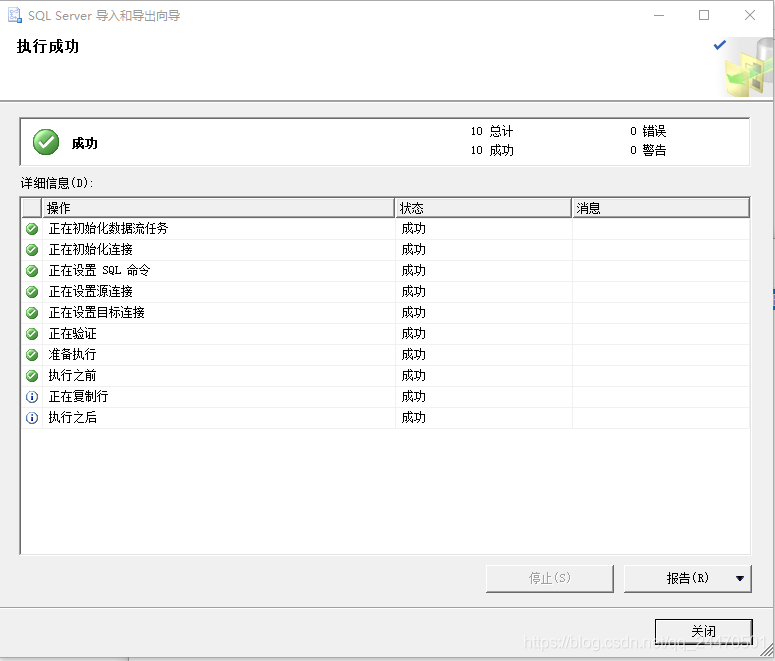Click the status icon for 正在设置 SQL 命令
The height and width of the screenshot is (661, 775).
tap(32, 271)
